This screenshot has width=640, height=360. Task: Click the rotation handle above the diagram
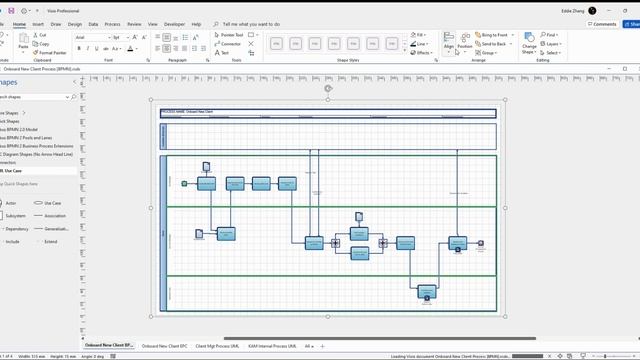click(328, 88)
